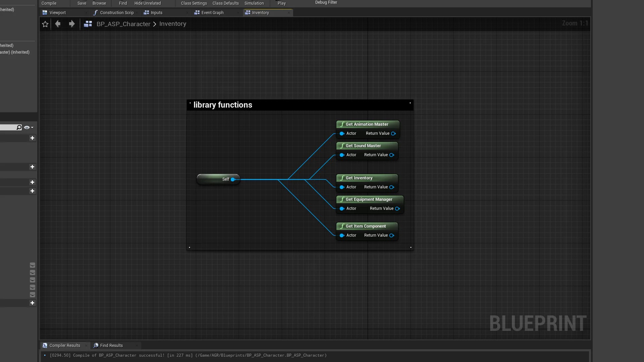
Task: Toggle visibility eye icon in panel
Action: [26, 127]
